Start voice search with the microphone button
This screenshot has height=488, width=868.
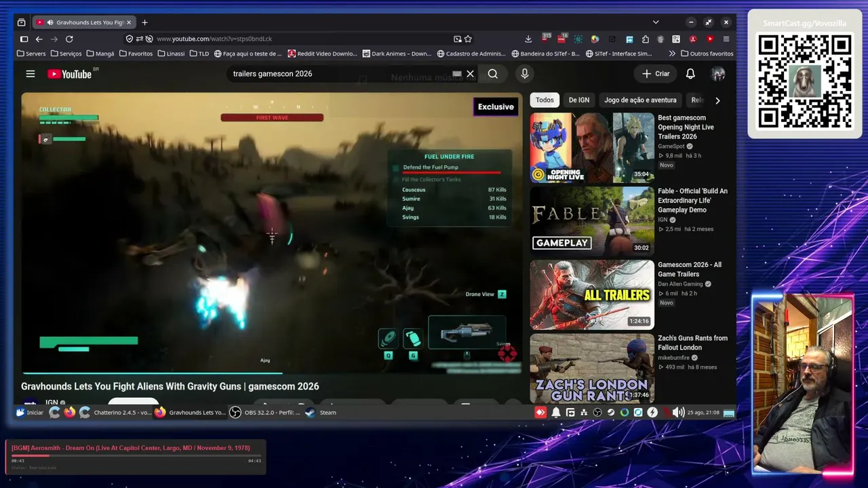[524, 74]
